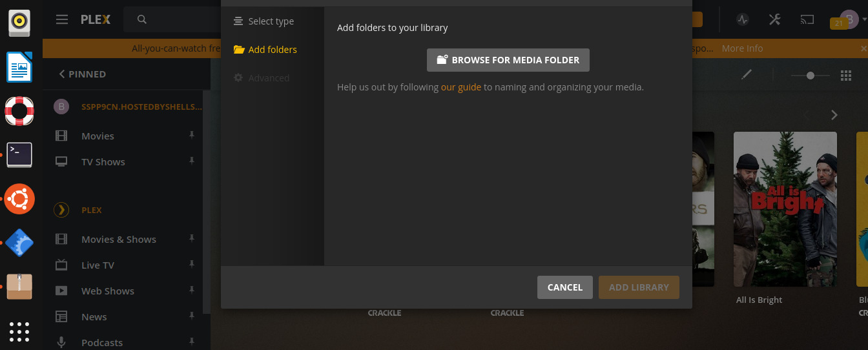Toggle the pin beside Live TV
Screen dimensions: 868x350
click(191, 264)
